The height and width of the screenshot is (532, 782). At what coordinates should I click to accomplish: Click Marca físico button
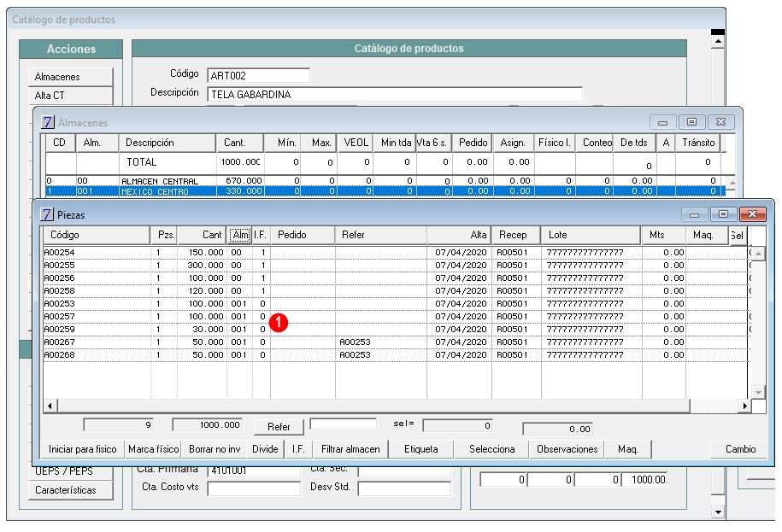[154, 449]
